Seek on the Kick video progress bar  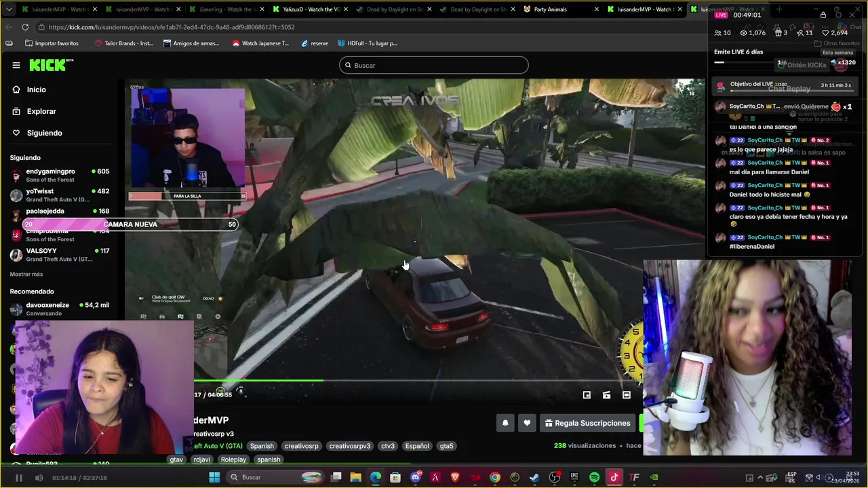[x=417, y=381]
